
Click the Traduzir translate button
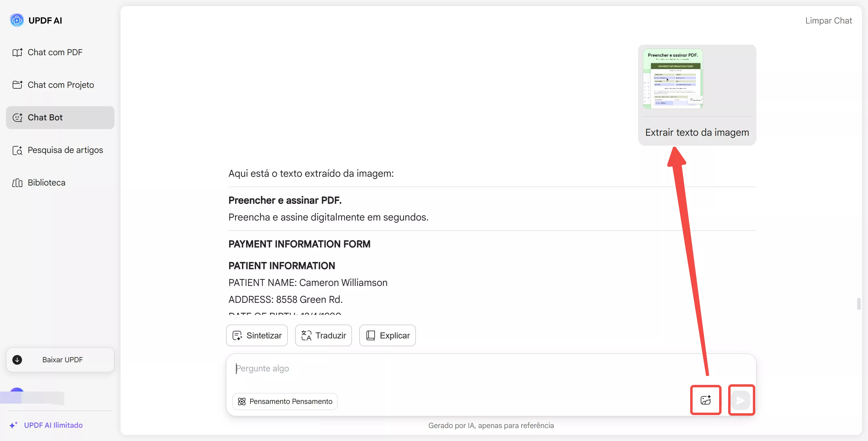click(323, 335)
